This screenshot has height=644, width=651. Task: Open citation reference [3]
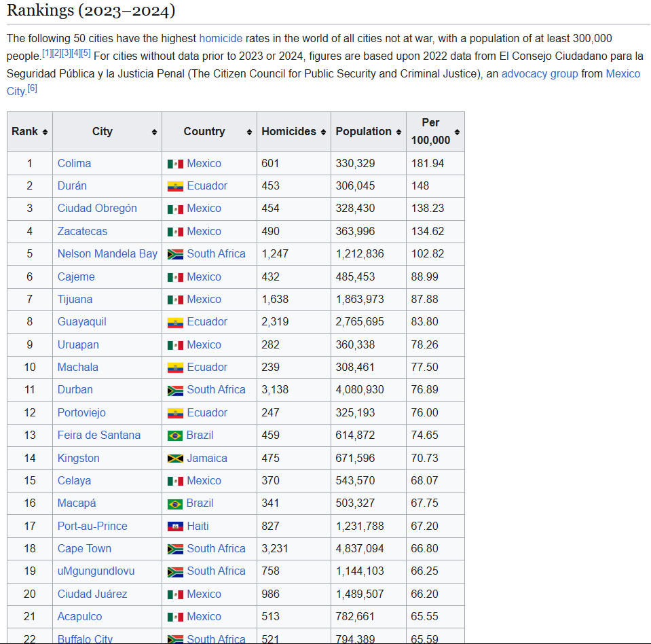67,53
